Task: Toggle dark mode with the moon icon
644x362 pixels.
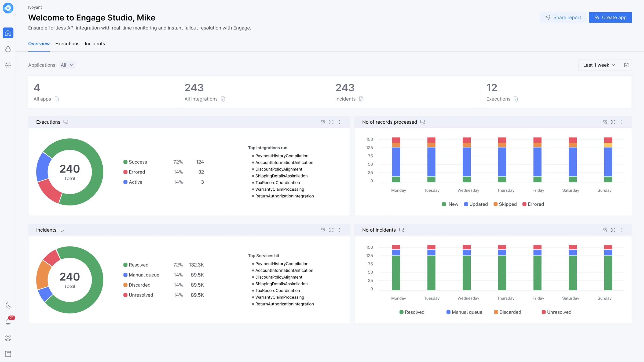Action: click(8, 305)
